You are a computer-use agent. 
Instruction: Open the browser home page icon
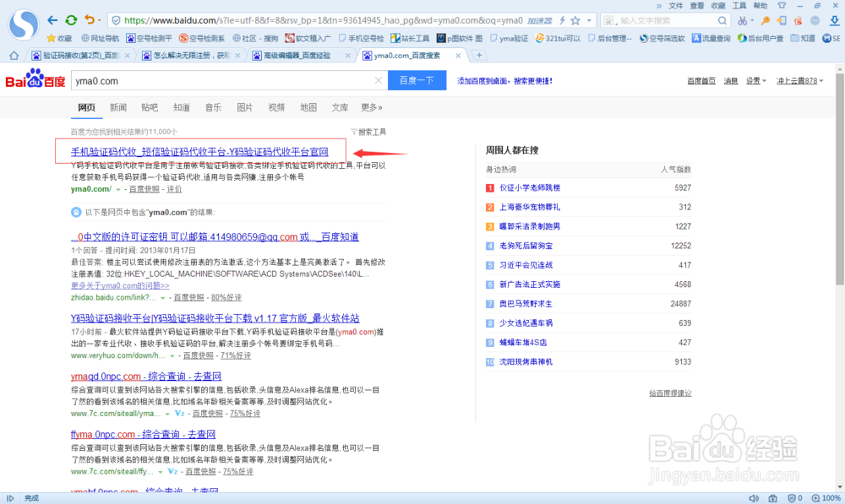click(x=14, y=56)
